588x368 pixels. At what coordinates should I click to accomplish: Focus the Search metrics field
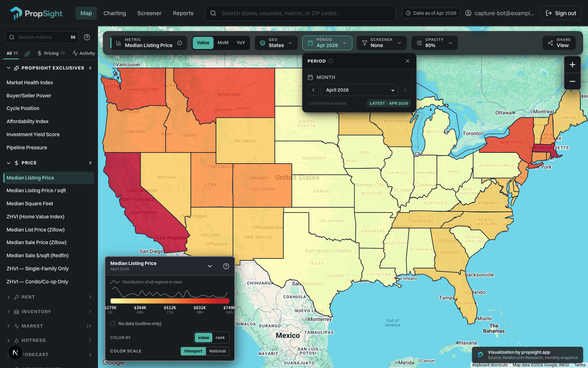pos(42,37)
